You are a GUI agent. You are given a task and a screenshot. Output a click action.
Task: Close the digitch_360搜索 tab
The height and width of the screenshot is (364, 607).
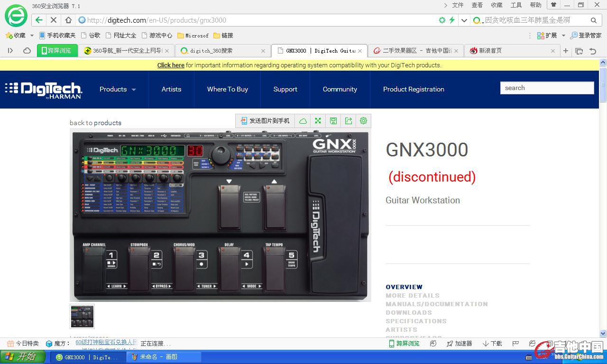click(263, 51)
